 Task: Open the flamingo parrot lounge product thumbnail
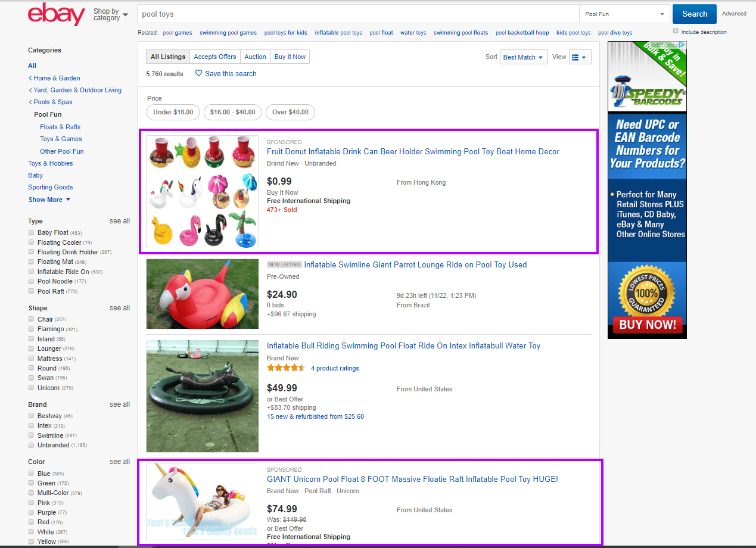tap(202, 294)
